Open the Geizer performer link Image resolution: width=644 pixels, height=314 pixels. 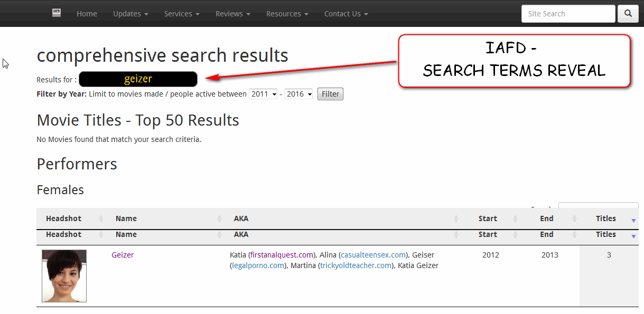tap(123, 255)
